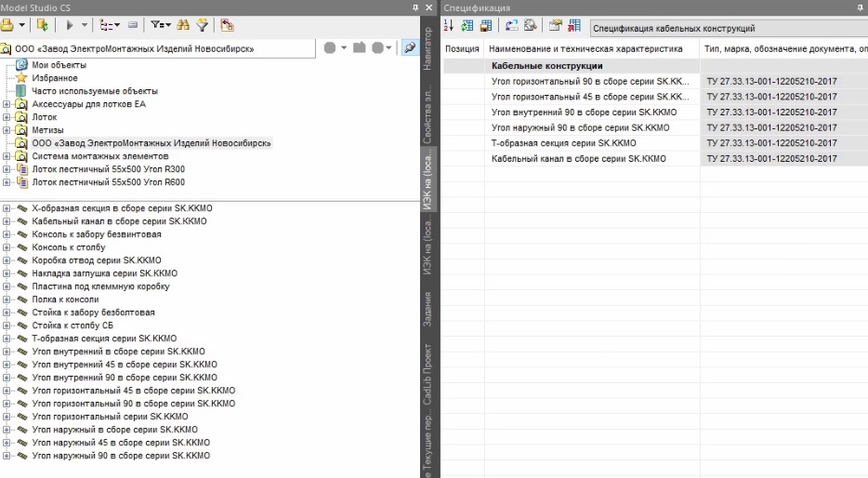Expand Х-образная секция в сборе серии SK.KKMO
Viewport: 868px width, 478px height.
(x=7, y=208)
